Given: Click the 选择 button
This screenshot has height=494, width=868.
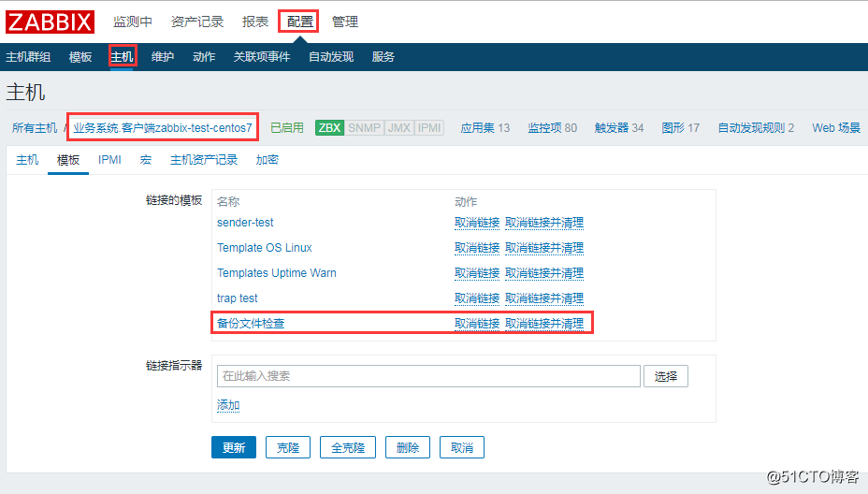Looking at the screenshot, I should 665,376.
